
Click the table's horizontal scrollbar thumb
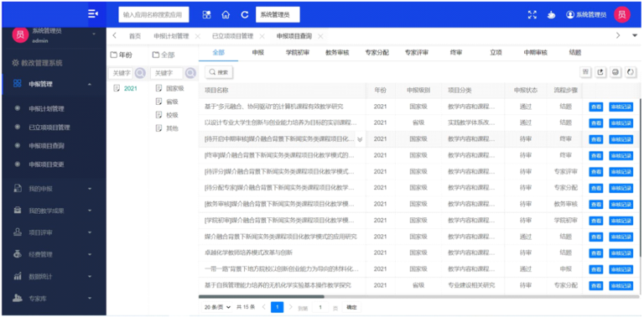pos(262,296)
